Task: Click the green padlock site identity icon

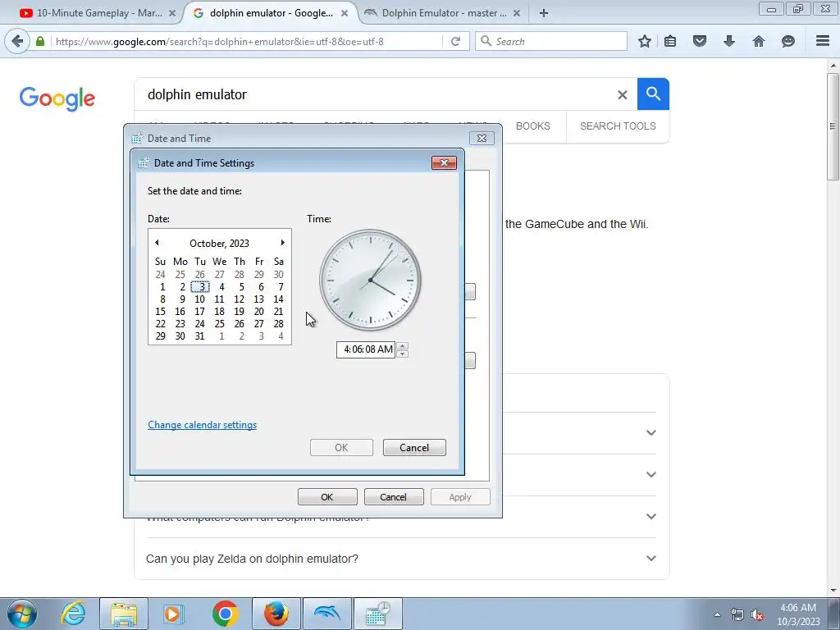Action: click(x=40, y=41)
